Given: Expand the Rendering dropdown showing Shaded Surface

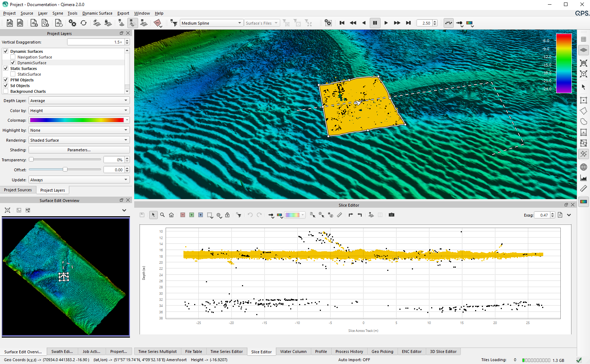Looking at the screenshot, I should pos(79,140).
